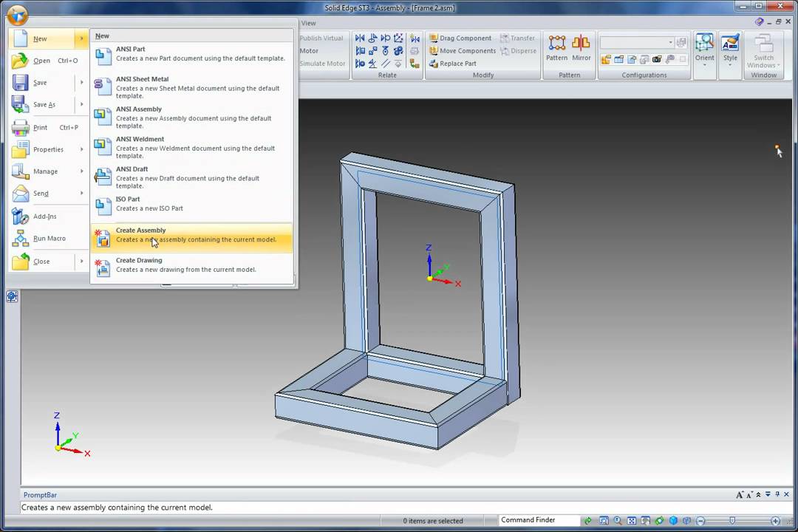The width and height of the screenshot is (798, 532).
Task: Choose ANSI Assembly template
Action: pyautogui.click(x=191, y=117)
